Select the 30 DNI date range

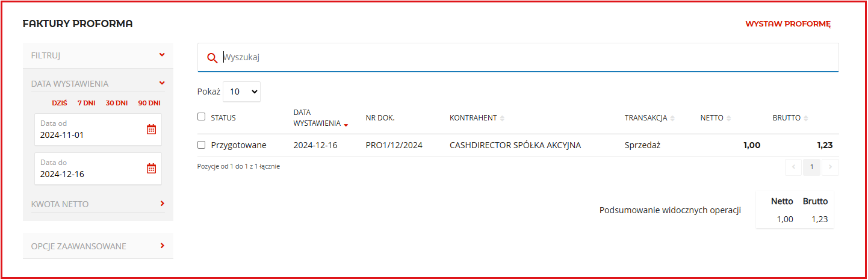point(117,103)
